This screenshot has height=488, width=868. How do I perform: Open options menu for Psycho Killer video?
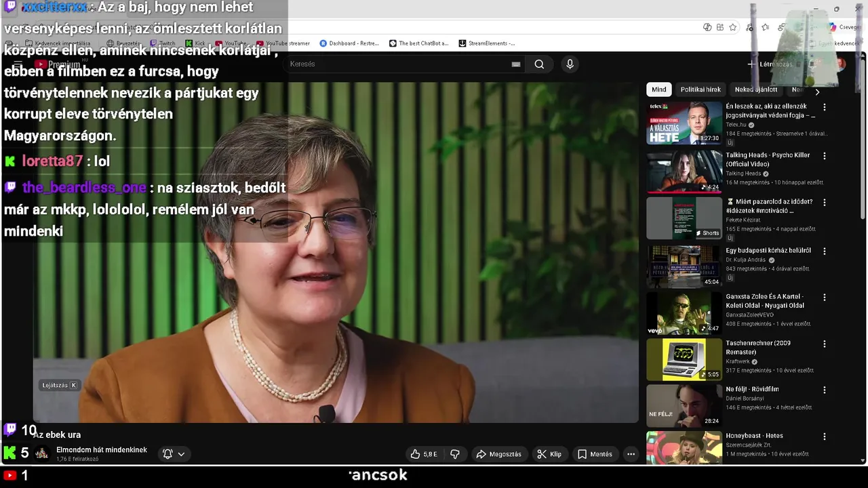click(825, 156)
